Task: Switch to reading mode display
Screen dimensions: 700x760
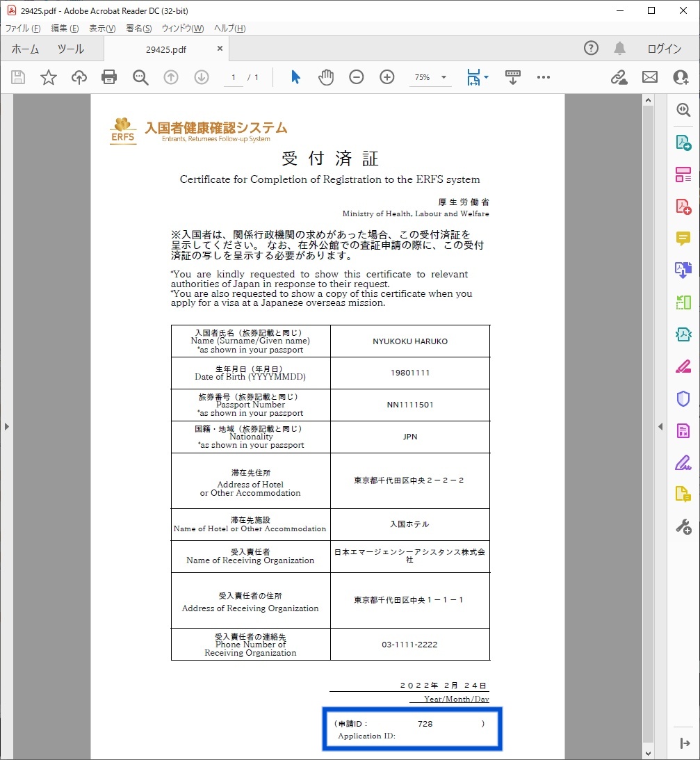Action: click(512, 77)
